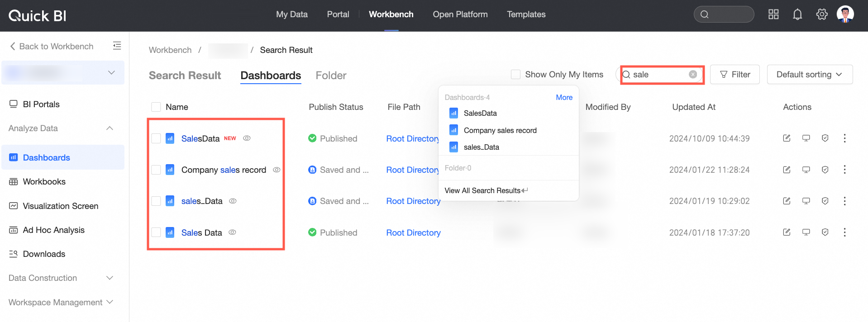Open permissions shield for Sales Data row
This screenshot has height=322, width=868.
(825, 232)
